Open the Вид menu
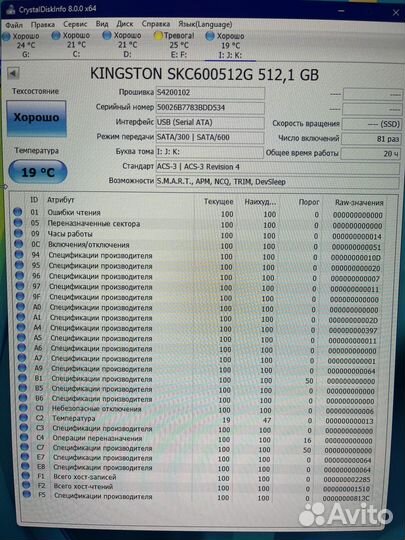The width and height of the screenshot is (405, 540). [102, 24]
